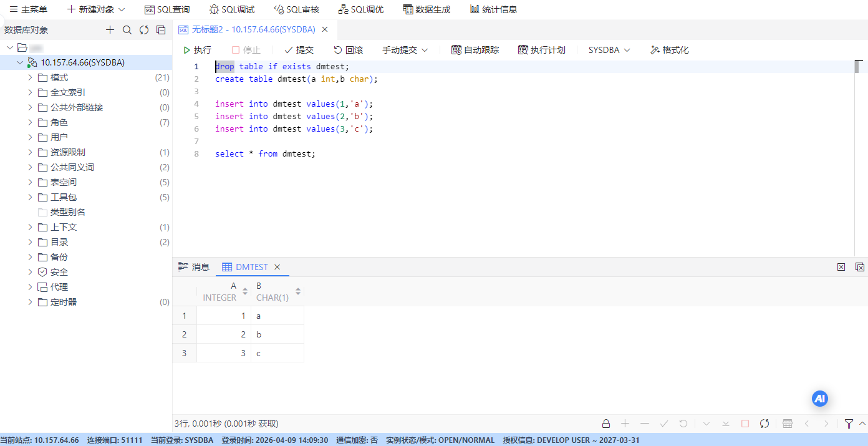Collapse the 10.157.64.66(SYSDBA) connection node

click(20, 62)
